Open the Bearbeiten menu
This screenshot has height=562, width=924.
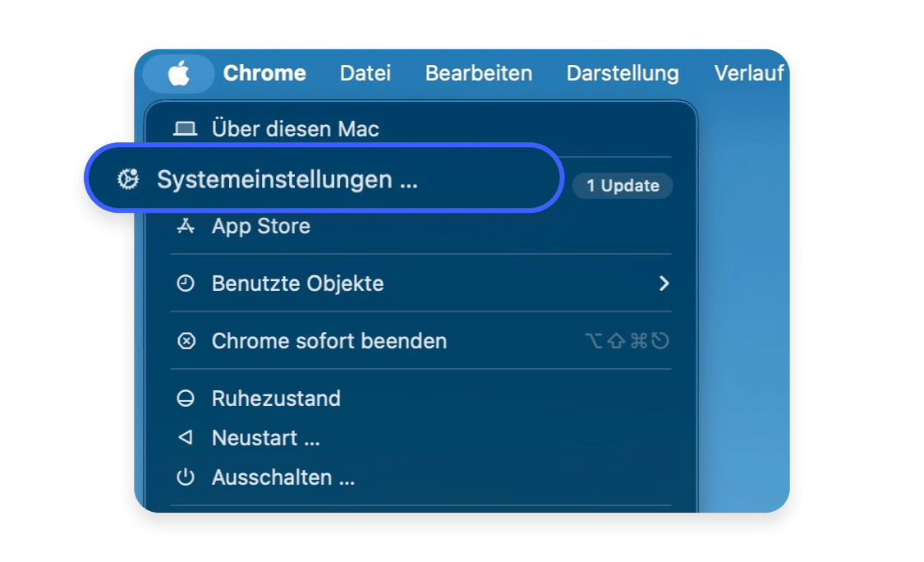click(x=479, y=73)
